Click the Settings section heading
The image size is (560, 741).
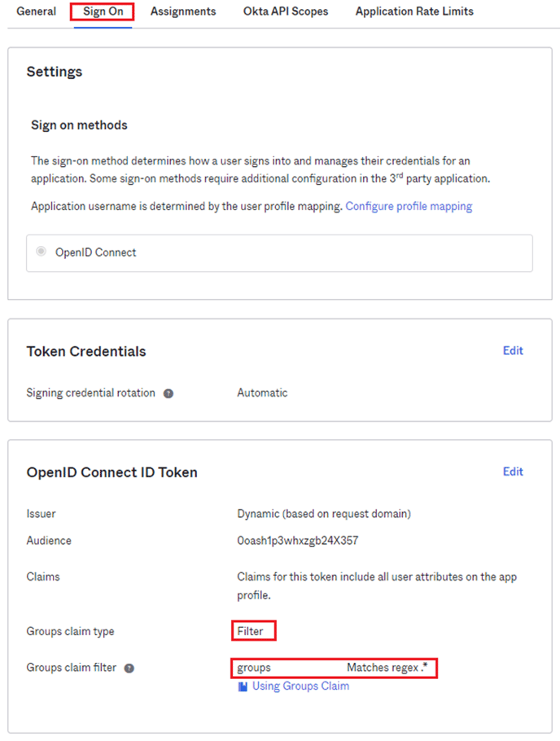coord(55,72)
